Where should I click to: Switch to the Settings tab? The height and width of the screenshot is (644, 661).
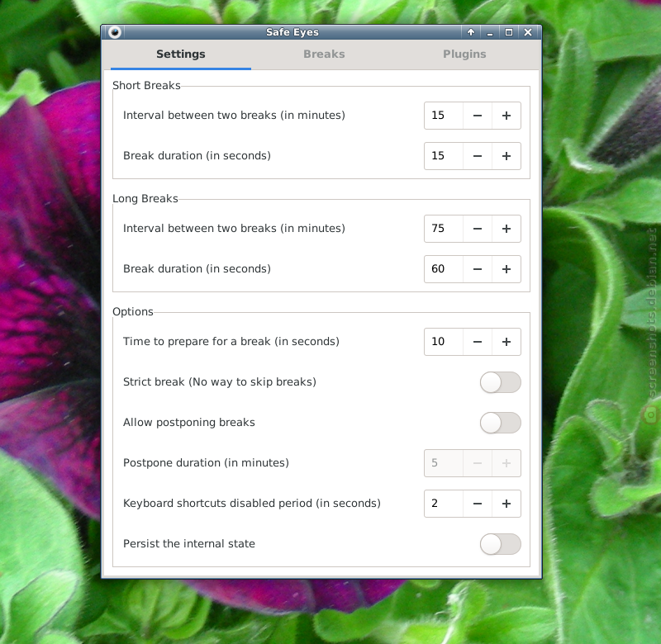point(181,54)
